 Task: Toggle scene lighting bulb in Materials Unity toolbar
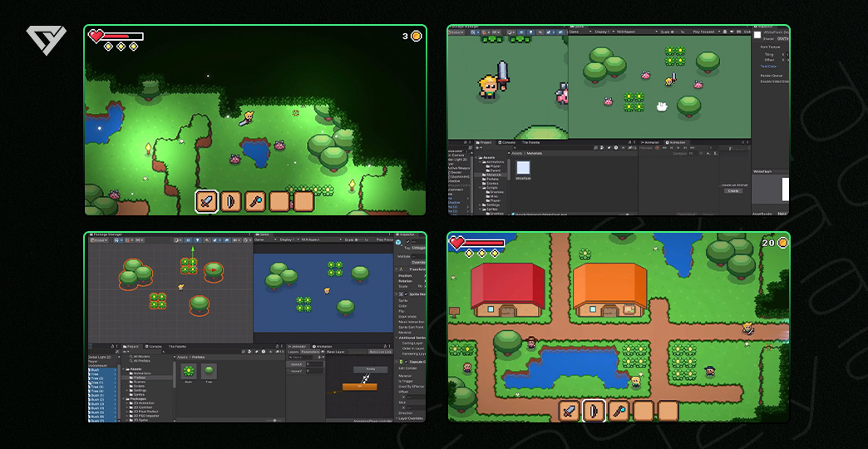(x=531, y=32)
